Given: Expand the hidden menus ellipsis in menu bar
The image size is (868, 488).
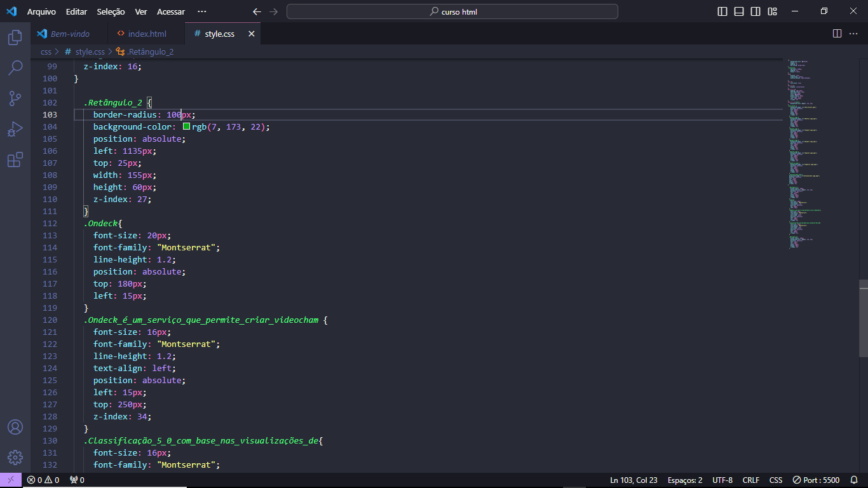Looking at the screenshot, I should click(202, 11).
